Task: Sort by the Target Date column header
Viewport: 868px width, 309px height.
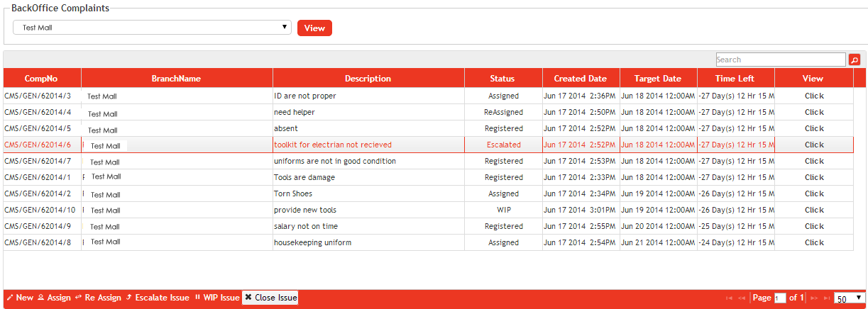Action: tap(658, 79)
